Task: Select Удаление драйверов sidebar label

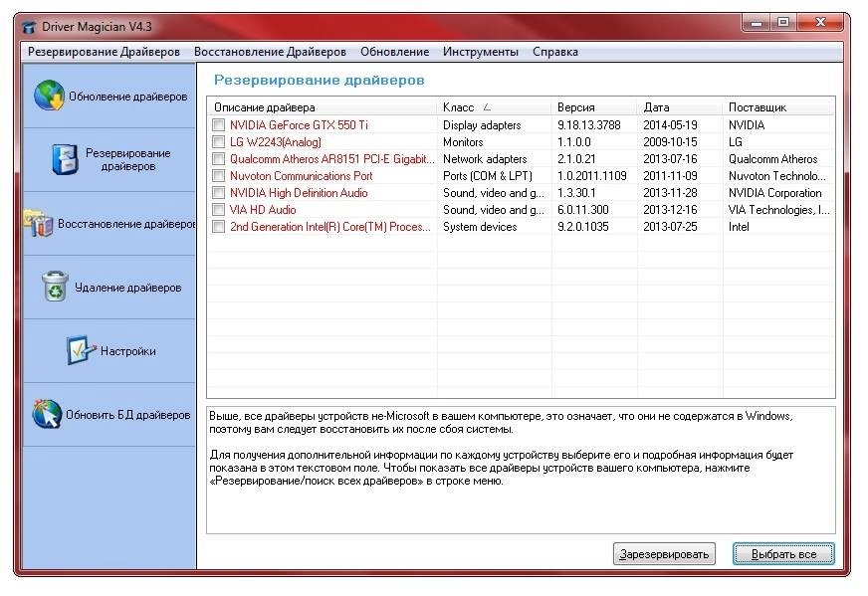Action: [x=127, y=288]
